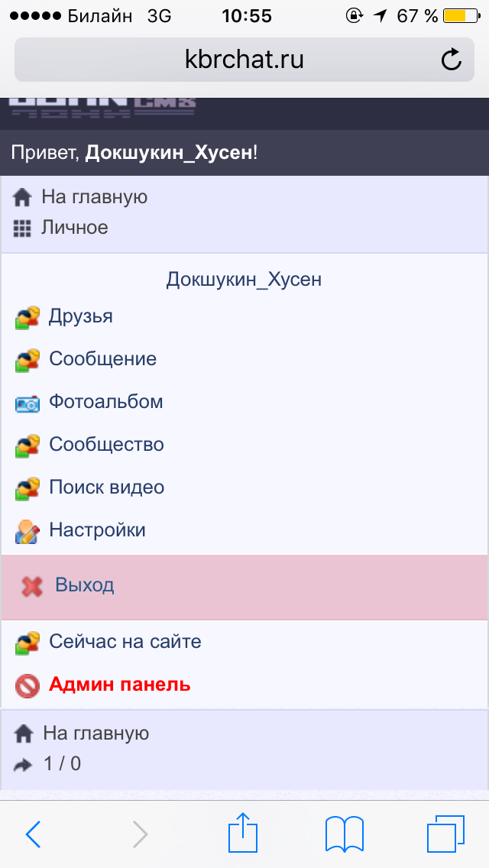This screenshot has height=868, width=489.
Task: Go back with Safari back arrow
Action: pos(33,834)
